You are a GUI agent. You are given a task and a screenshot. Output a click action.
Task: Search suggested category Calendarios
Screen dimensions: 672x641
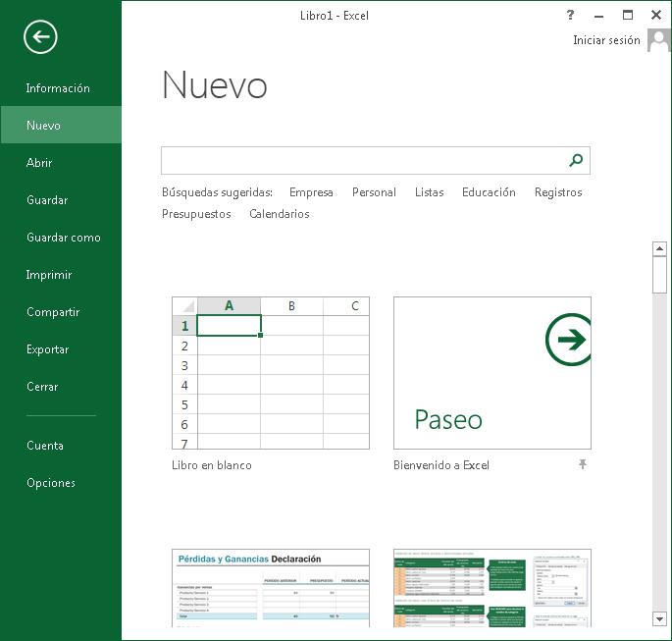[279, 214]
